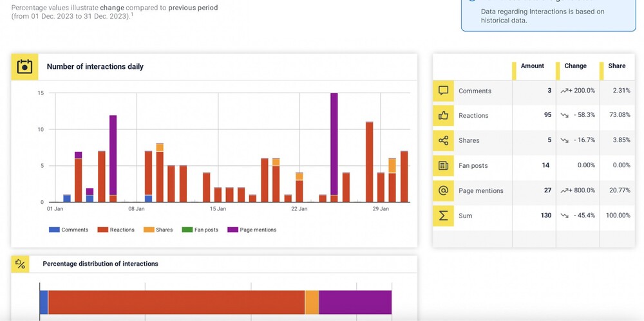Click the blue segment of percentage distribution bar
Screen dimensions: 644x321
[x=44, y=302]
